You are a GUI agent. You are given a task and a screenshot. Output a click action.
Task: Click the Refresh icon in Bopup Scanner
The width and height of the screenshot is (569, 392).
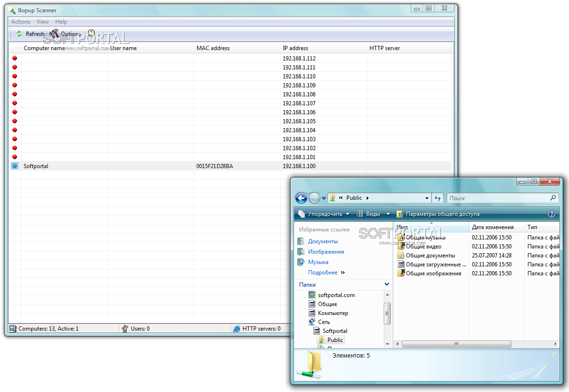19,34
